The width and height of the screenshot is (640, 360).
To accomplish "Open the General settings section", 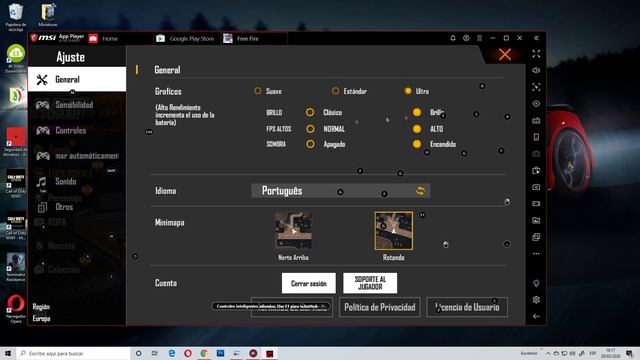I will click(x=77, y=79).
